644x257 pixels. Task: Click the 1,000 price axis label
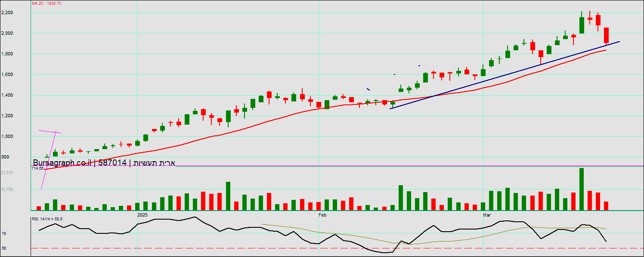point(7,137)
